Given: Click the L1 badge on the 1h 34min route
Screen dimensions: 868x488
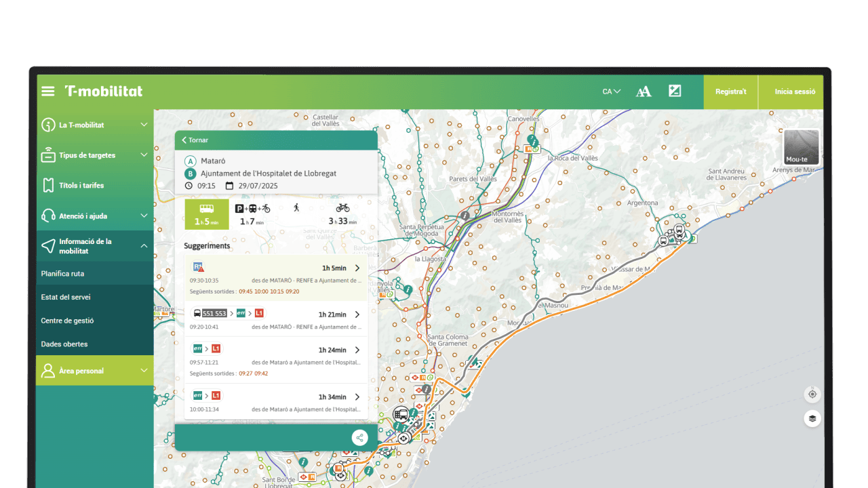Looking at the screenshot, I should [x=216, y=395].
